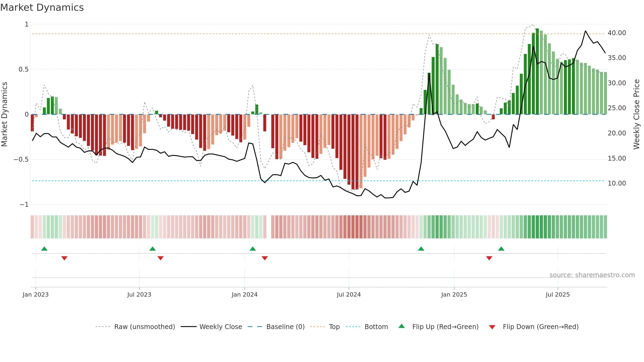Toggle the Baseline (0) legend entry

[x=276, y=327]
